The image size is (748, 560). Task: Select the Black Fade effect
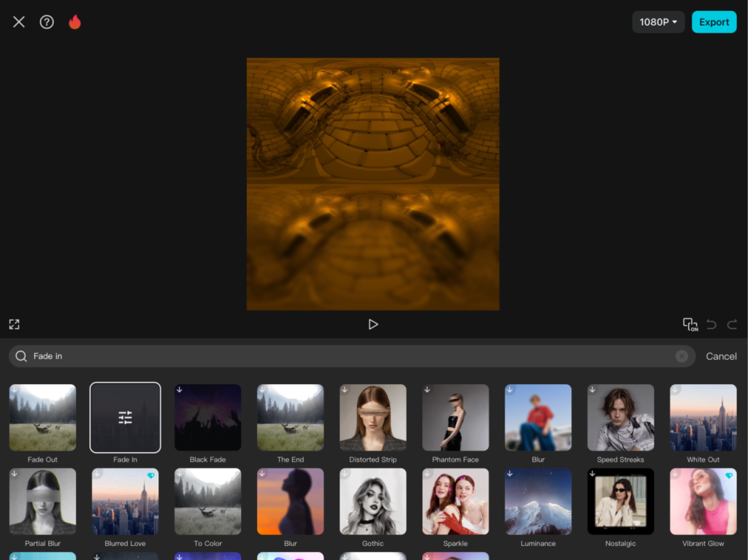coord(207,418)
